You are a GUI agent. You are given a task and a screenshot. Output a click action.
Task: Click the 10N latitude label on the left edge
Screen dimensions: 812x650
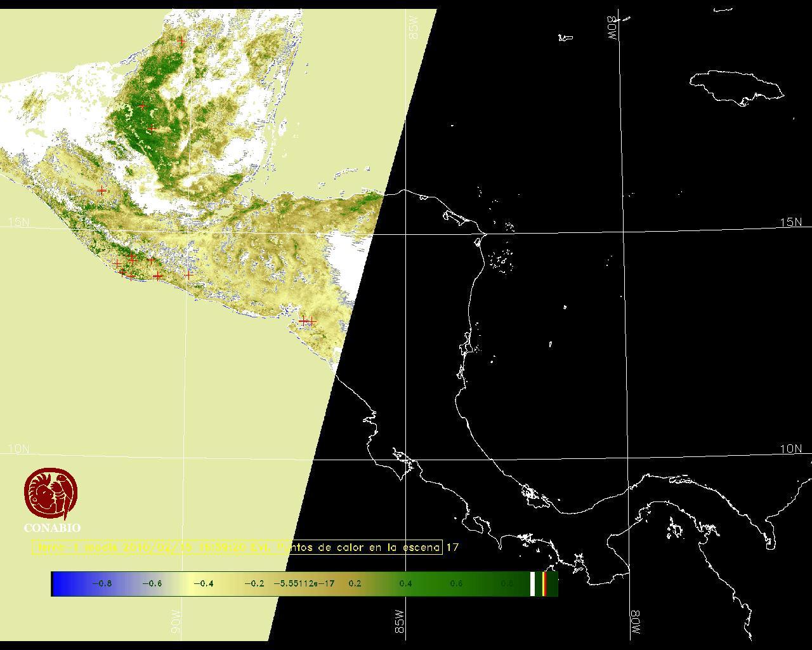[18, 449]
